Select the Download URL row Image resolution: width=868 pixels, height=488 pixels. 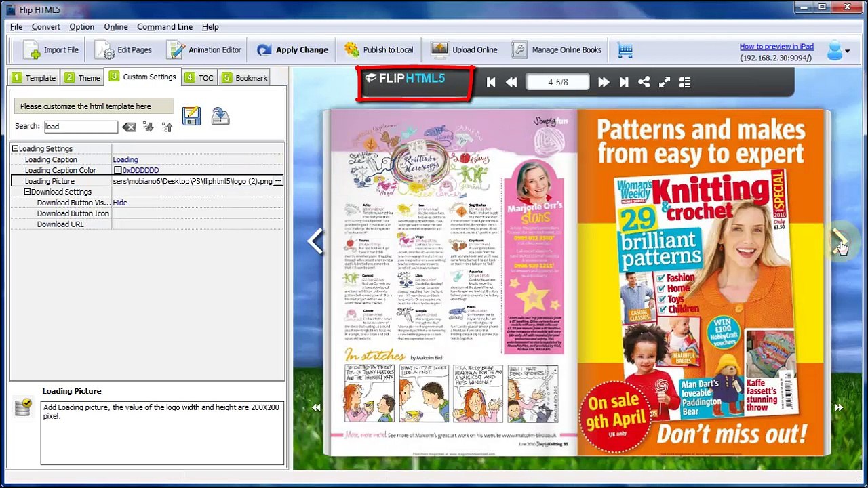[147, 224]
